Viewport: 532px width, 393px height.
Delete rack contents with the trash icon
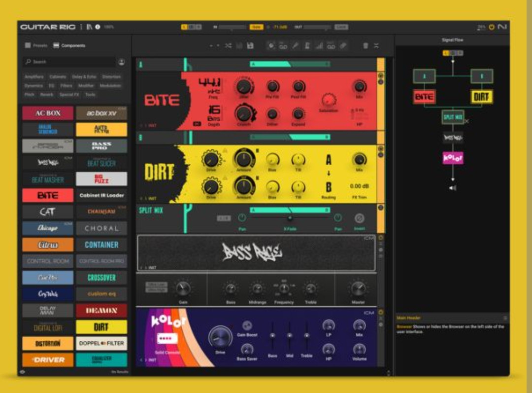tap(366, 46)
